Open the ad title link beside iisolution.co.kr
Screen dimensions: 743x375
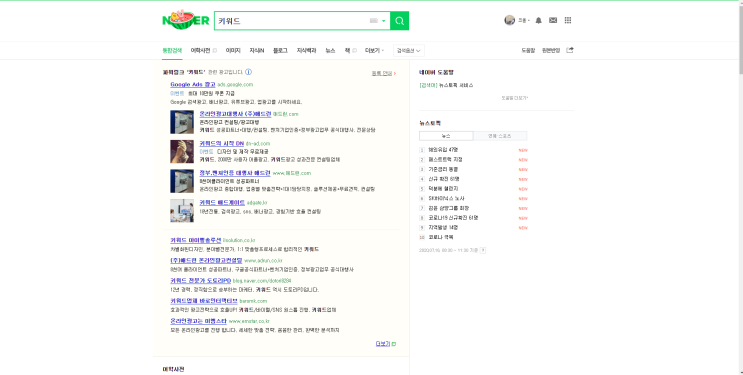click(x=196, y=240)
